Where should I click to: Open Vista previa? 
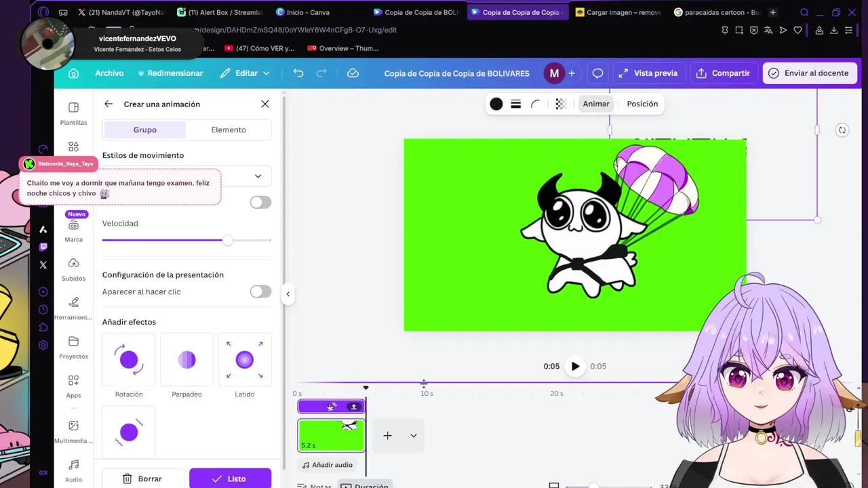click(x=649, y=73)
